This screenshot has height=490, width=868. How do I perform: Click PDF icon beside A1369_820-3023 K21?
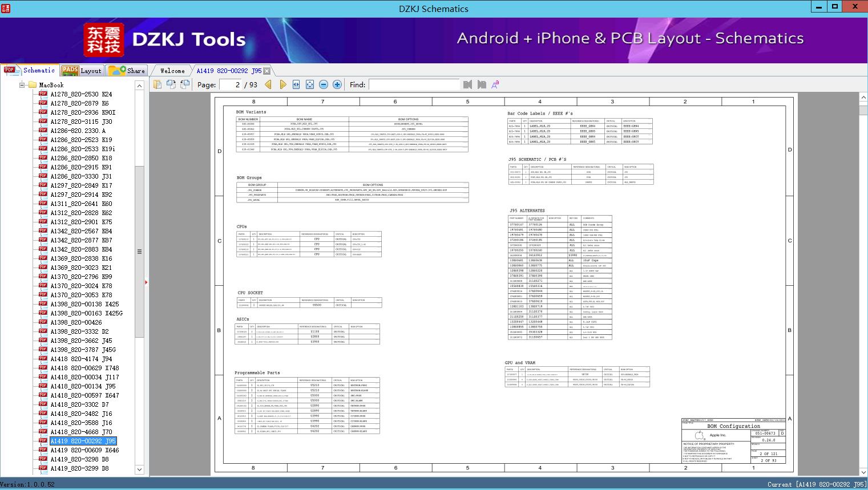pos(43,267)
